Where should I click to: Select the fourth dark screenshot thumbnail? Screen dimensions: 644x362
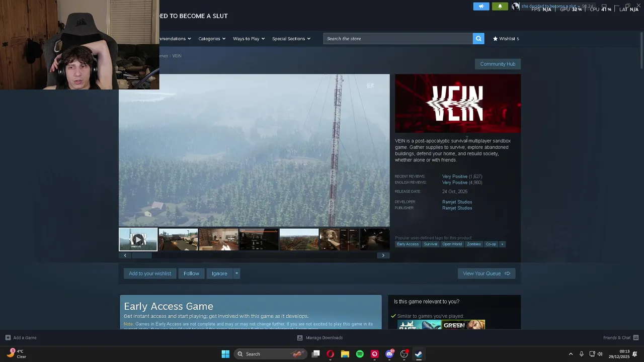tap(259, 239)
